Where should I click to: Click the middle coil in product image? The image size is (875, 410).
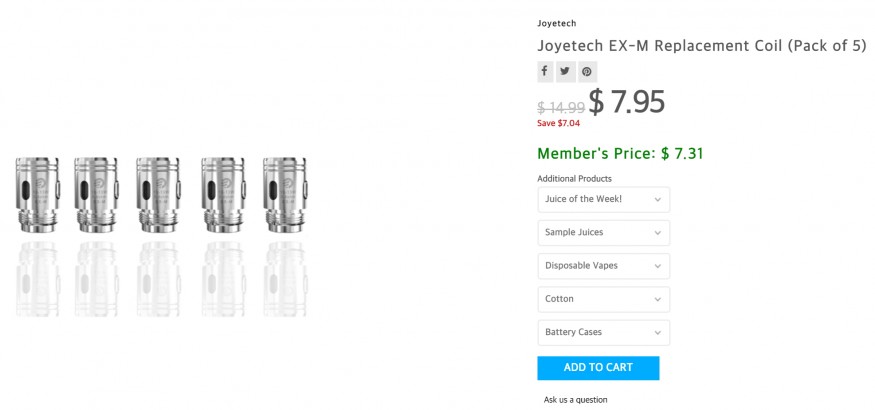tap(158, 191)
